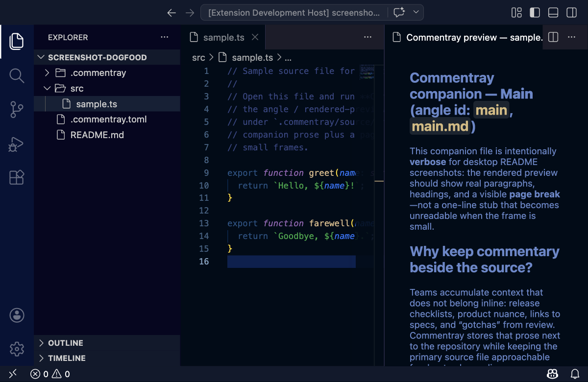
Task: Toggle the primary side bar
Action: (535, 12)
